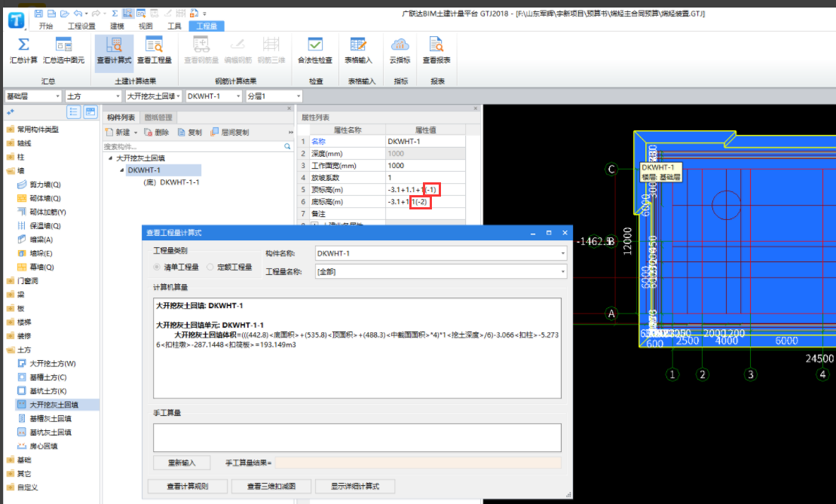This screenshot has height=504, width=836.
Task: Select the (底) DKWHT-1-1 tree row
Action: click(171, 182)
